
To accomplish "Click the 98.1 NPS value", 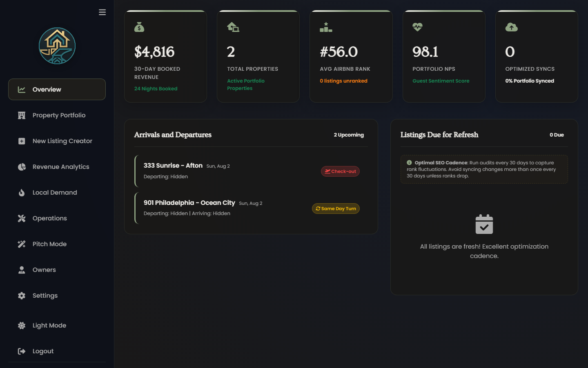I will [x=425, y=52].
